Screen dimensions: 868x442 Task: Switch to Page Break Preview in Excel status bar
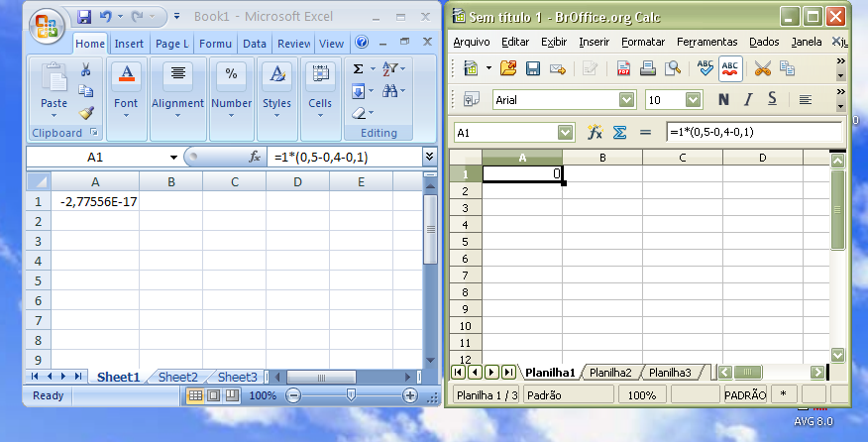(232, 395)
